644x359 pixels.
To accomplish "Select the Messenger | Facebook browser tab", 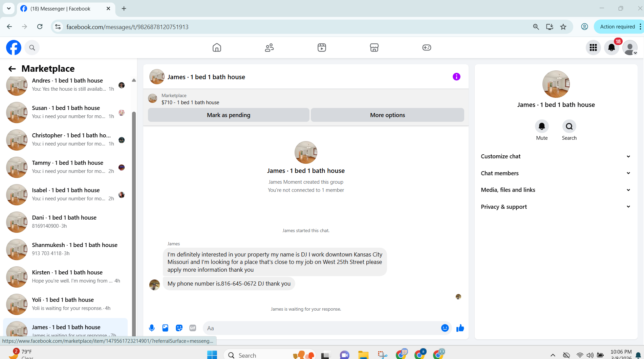I will pos(66,9).
